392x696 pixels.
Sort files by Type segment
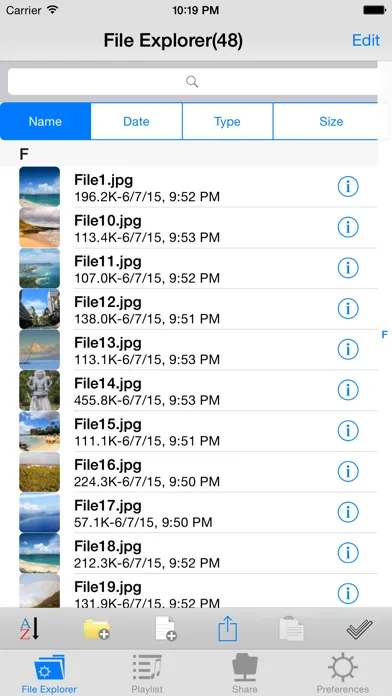coord(227,122)
